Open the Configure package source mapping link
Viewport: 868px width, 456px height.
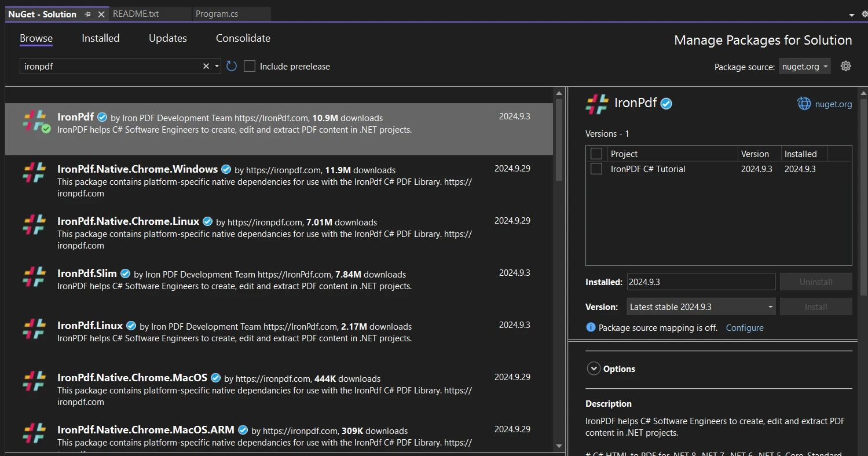[x=745, y=327]
